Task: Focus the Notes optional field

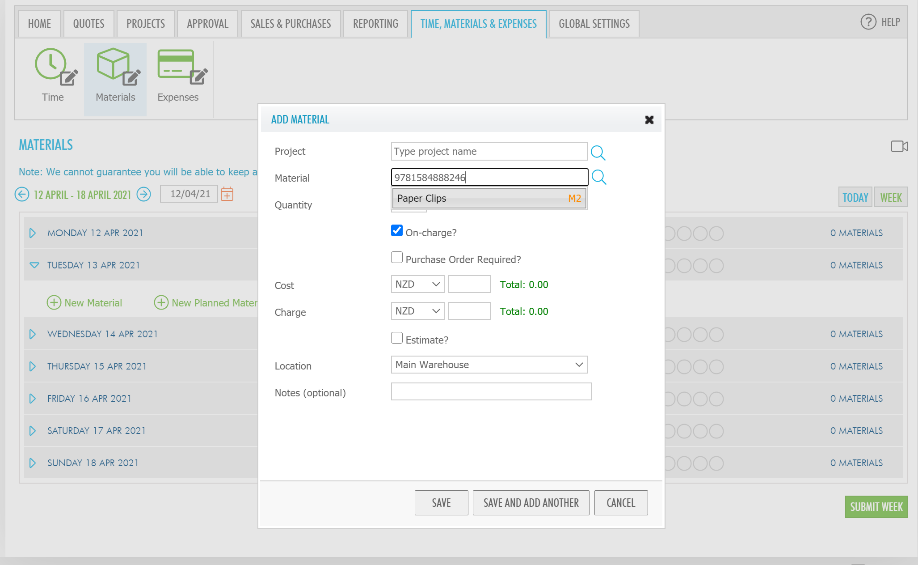Action: point(491,391)
